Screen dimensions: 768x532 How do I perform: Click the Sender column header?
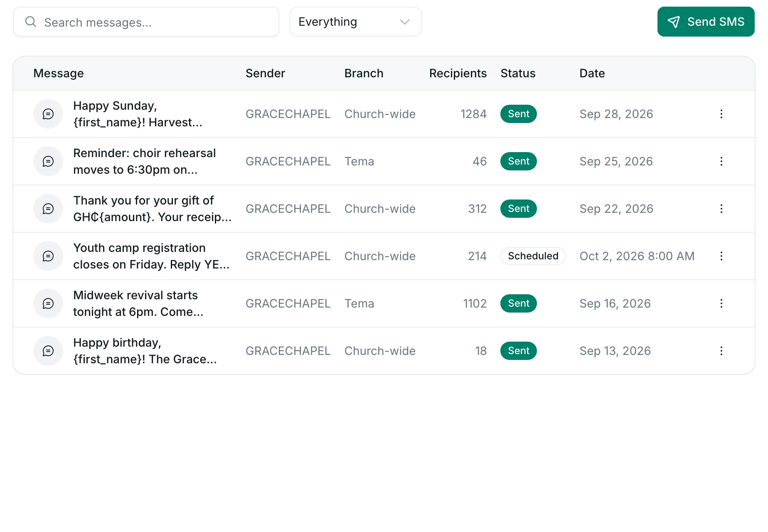[x=265, y=73]
